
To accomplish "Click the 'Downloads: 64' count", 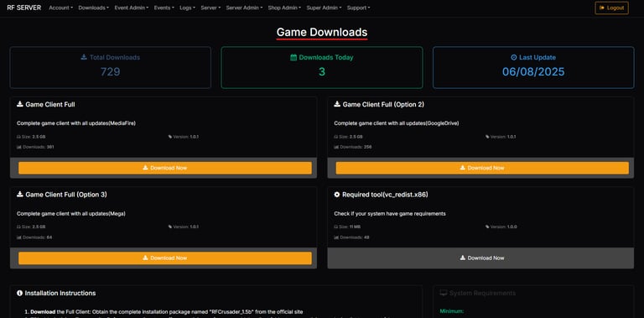I will [x=34, y=237].
